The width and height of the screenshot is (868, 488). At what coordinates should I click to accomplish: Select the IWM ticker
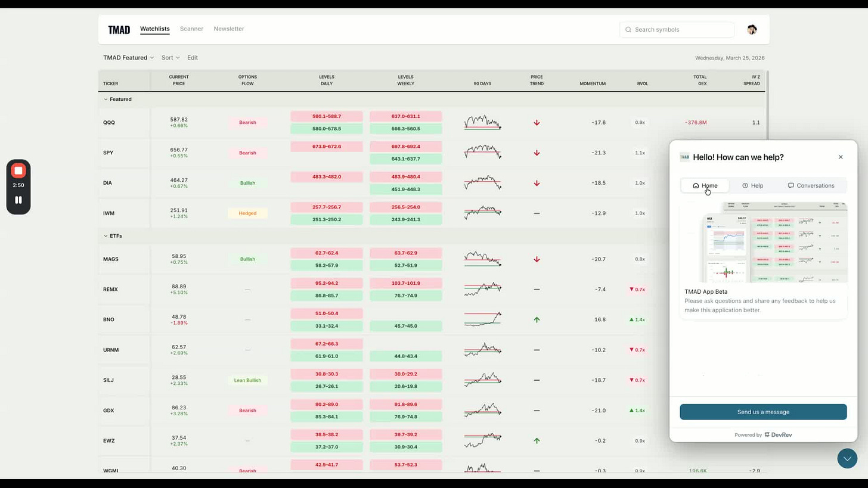coord(108,213)
